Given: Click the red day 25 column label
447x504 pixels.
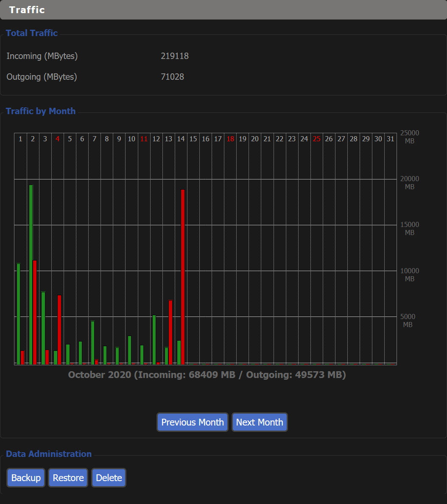Looking at the screenshot, I should [x=316, y=139].
